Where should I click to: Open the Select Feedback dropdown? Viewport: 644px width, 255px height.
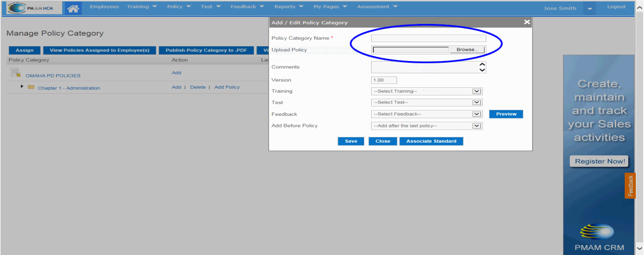[x=426, y=114]
